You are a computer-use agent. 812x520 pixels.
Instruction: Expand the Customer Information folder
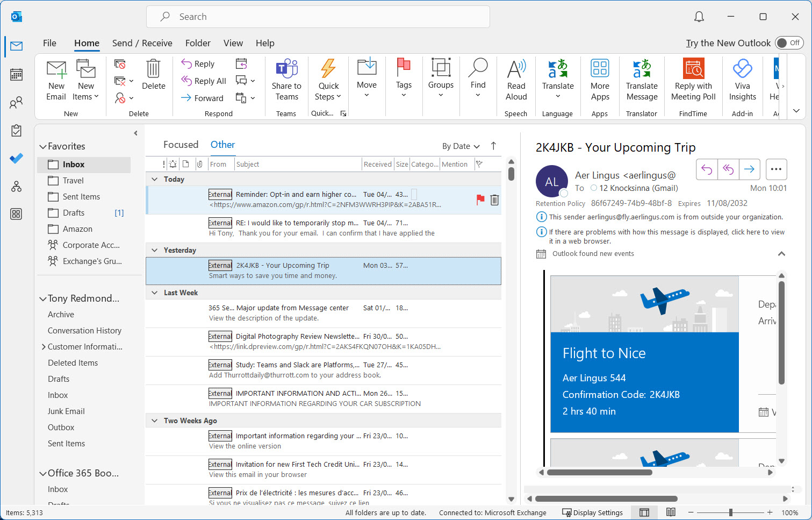pos(44,347)
